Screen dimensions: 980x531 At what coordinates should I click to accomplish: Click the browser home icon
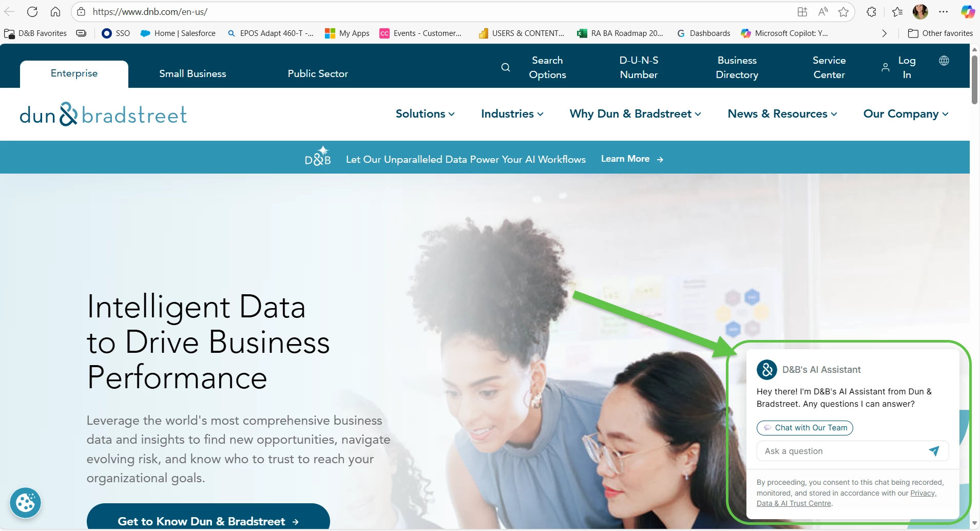pyautogui.click(x=55, y=12)
